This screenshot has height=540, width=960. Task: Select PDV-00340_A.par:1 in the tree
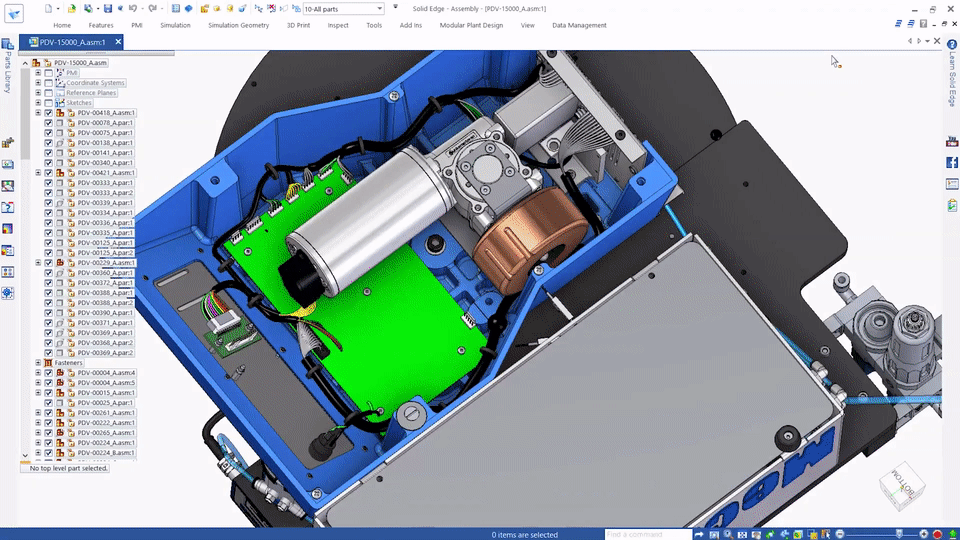pos(105,163)
